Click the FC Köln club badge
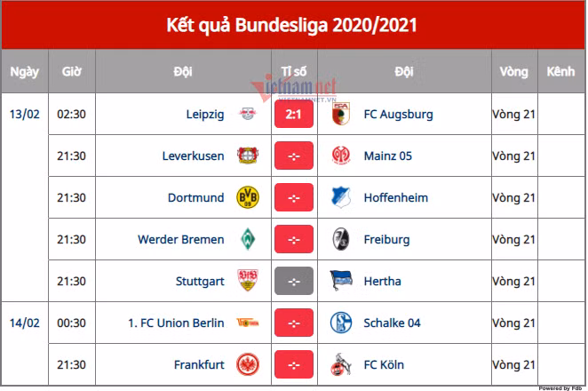Image resolution: width=588 pixels, height=391 pixels. [x=339, y=364]
